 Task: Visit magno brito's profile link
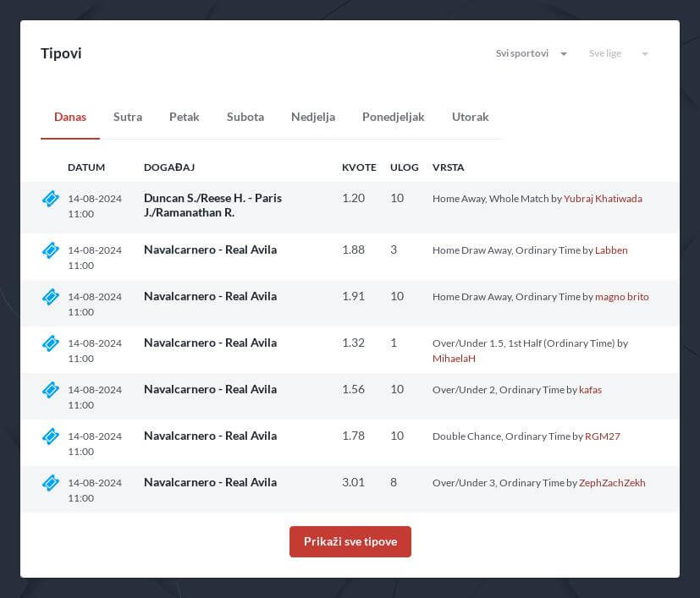point(622,297)
